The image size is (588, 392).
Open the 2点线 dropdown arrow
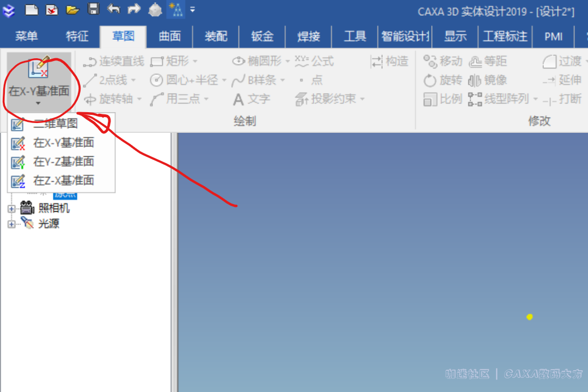coord(133,80)
